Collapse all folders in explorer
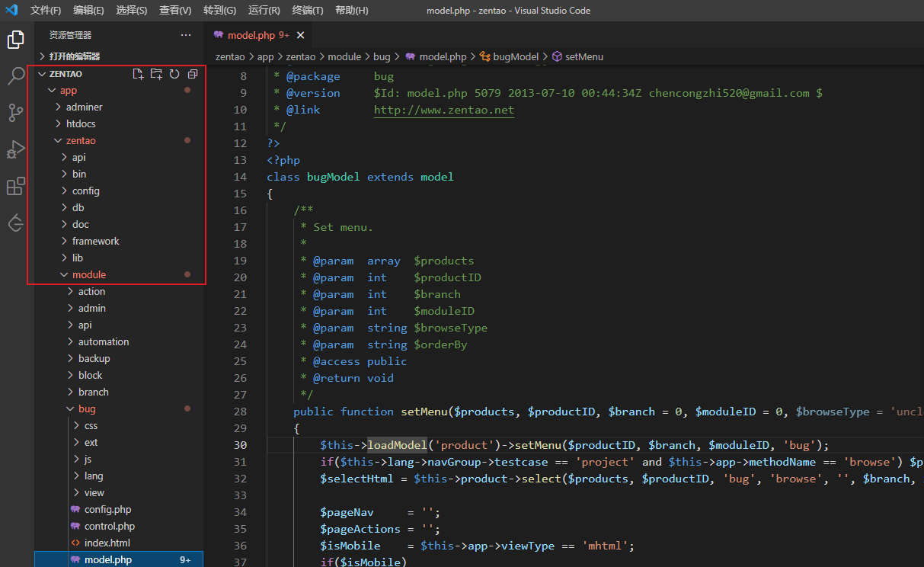The height and width of the screenshot is (567, 924). tap(193, 74)
